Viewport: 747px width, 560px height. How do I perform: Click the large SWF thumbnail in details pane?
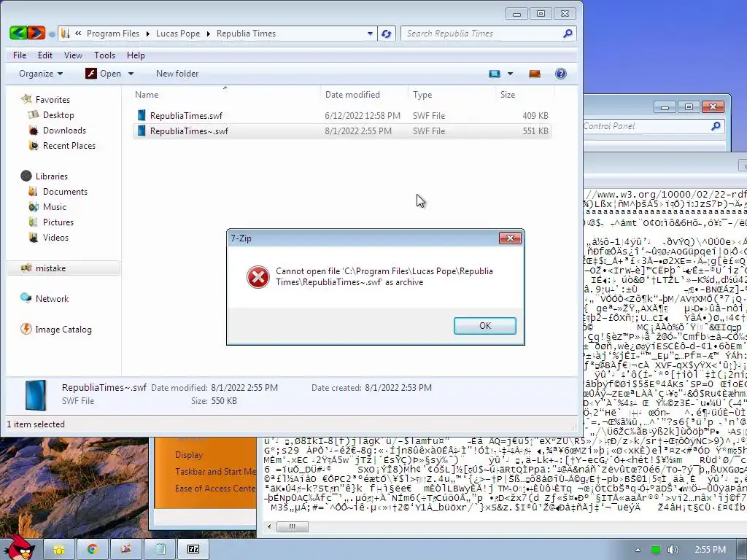pos(36,394)
